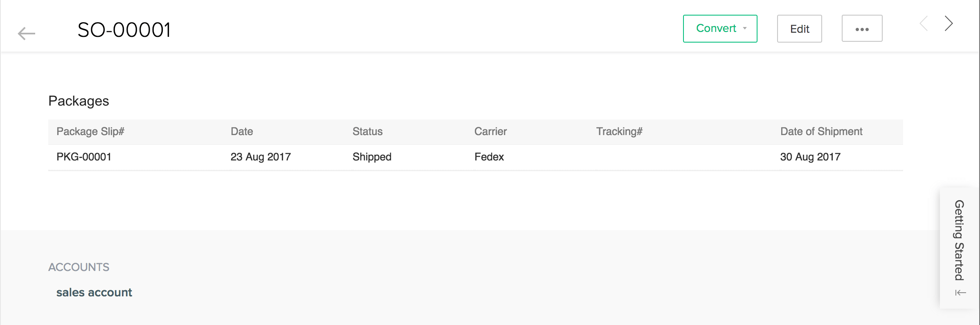Open the three-dots more options menu
The image size is (980, 325).
click(x=862, y=29)
